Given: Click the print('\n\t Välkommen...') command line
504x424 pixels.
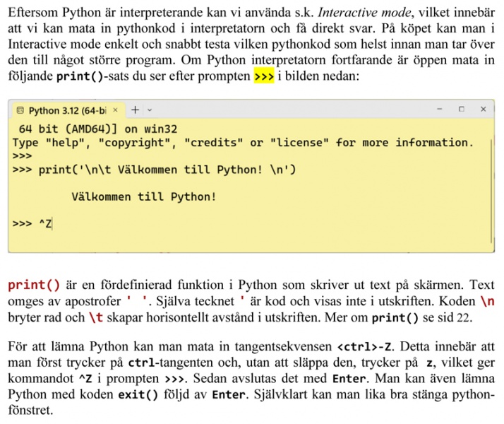Looking at the screenshot, I should pyautogui.click(x=154, y=170).
